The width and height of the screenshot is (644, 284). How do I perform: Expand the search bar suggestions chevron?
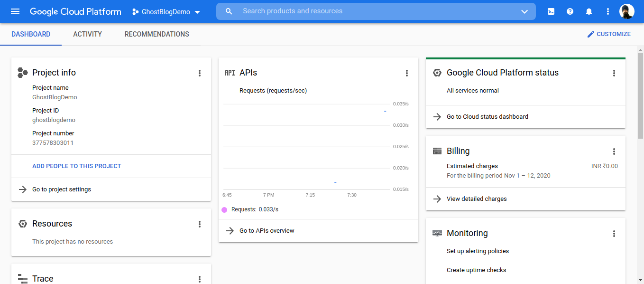pos(524,11)
